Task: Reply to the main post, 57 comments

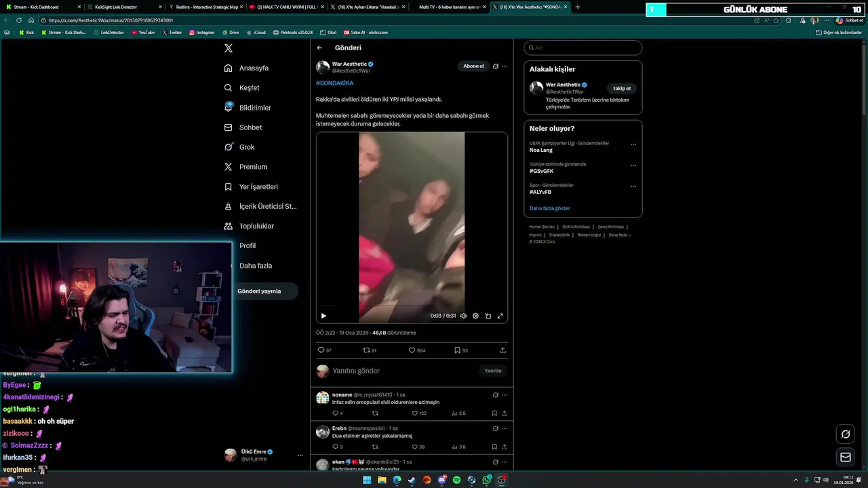Action: 324,350
